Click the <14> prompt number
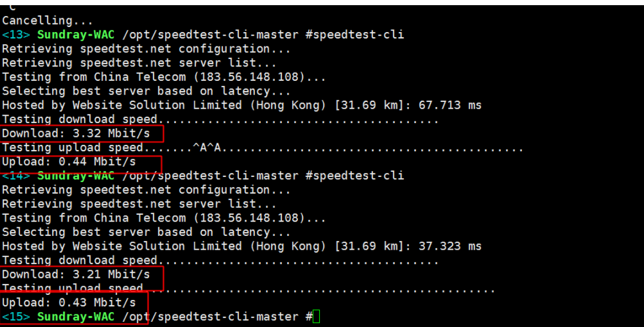 pos(16,175)
